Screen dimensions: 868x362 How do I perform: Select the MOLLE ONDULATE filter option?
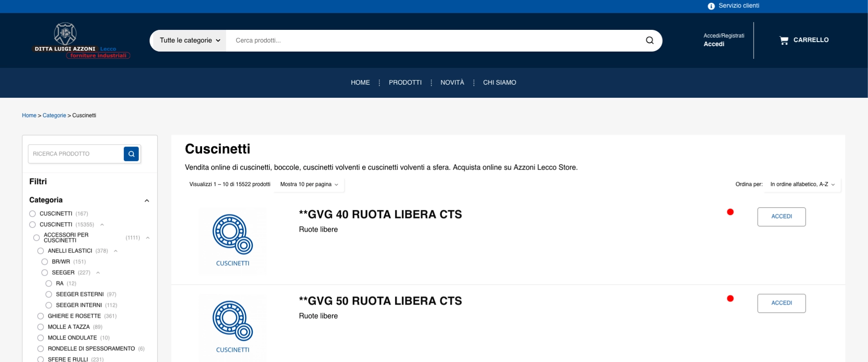click(41, 338)
